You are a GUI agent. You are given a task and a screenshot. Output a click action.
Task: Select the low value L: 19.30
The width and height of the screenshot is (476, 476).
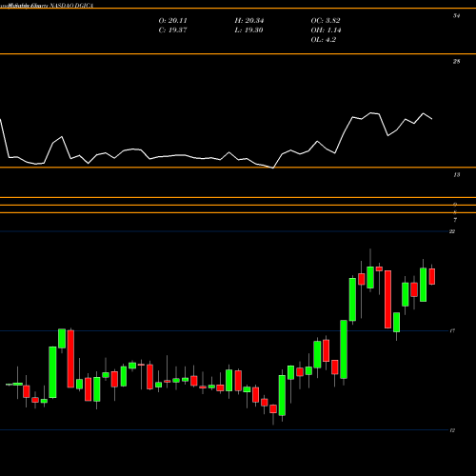click(248, 30)
